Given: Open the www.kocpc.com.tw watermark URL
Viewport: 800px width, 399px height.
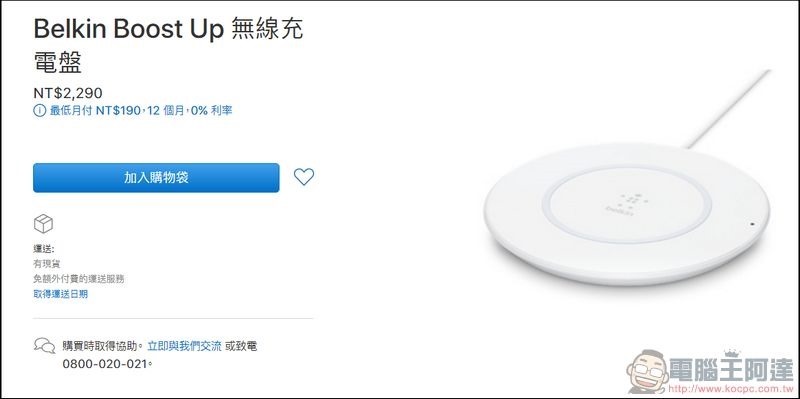Looking at the screenshot, I should pos(731,389).
